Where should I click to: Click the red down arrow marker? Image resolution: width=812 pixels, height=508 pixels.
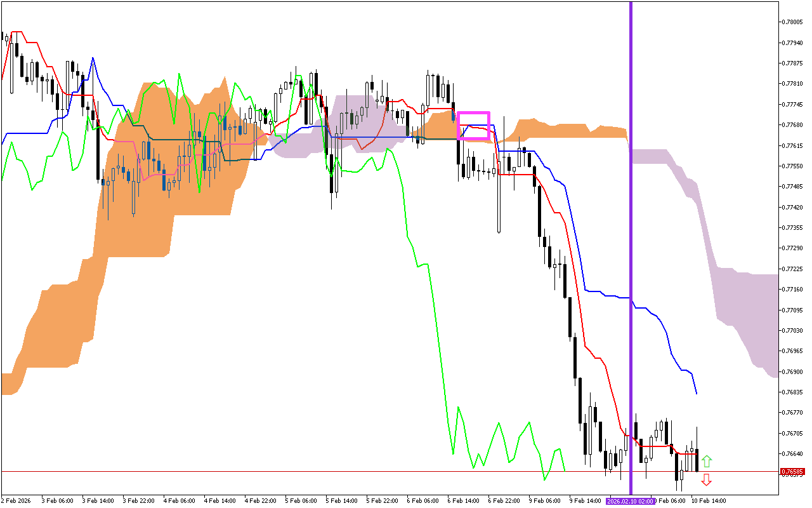point(706,479)
